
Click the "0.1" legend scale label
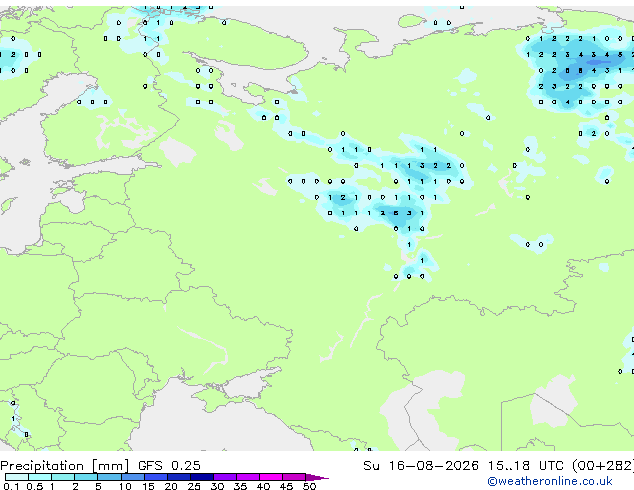[x=11, y=486]
